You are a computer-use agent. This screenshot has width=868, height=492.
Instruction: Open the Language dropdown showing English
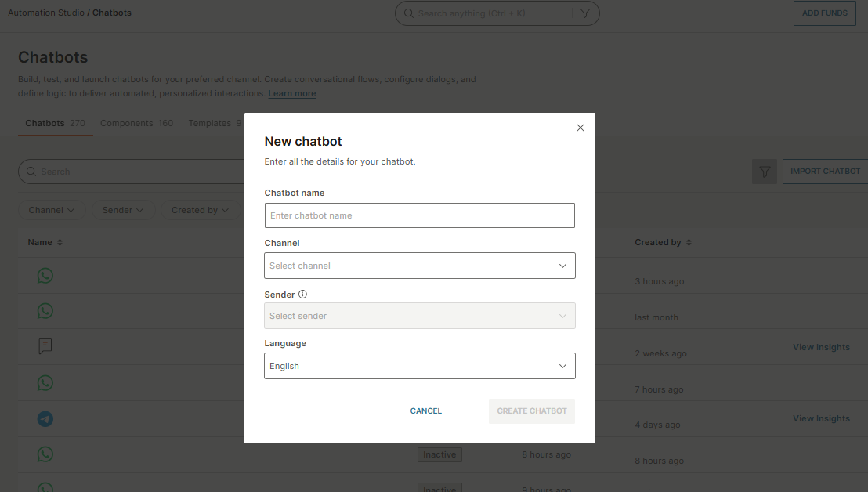420,366
